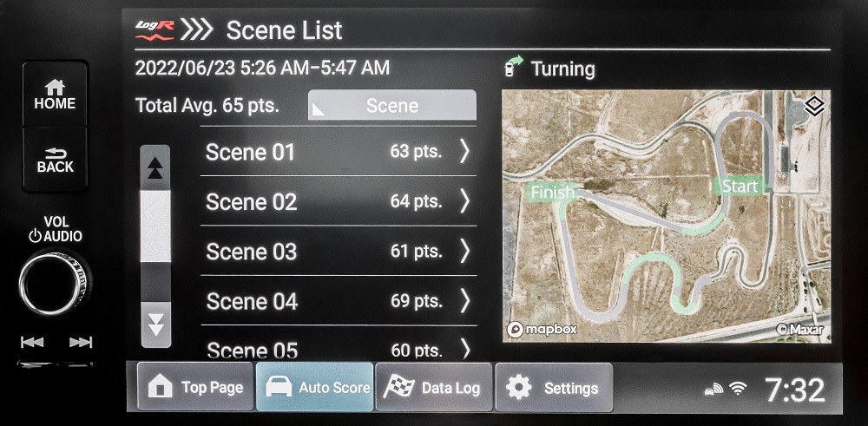The image size is (868, 426).
Task: Switch to the Top Page tab
Action: click(x=195, y=387)
